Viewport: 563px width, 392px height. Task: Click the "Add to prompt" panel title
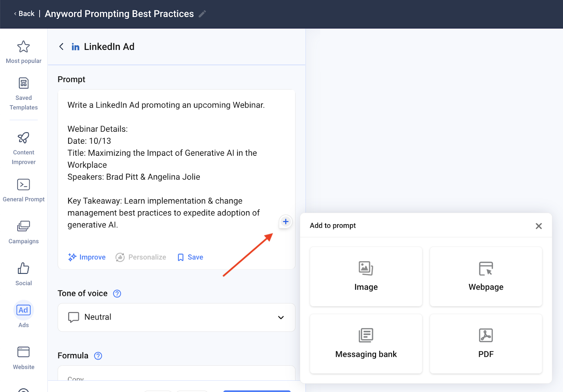click(333, 225)
